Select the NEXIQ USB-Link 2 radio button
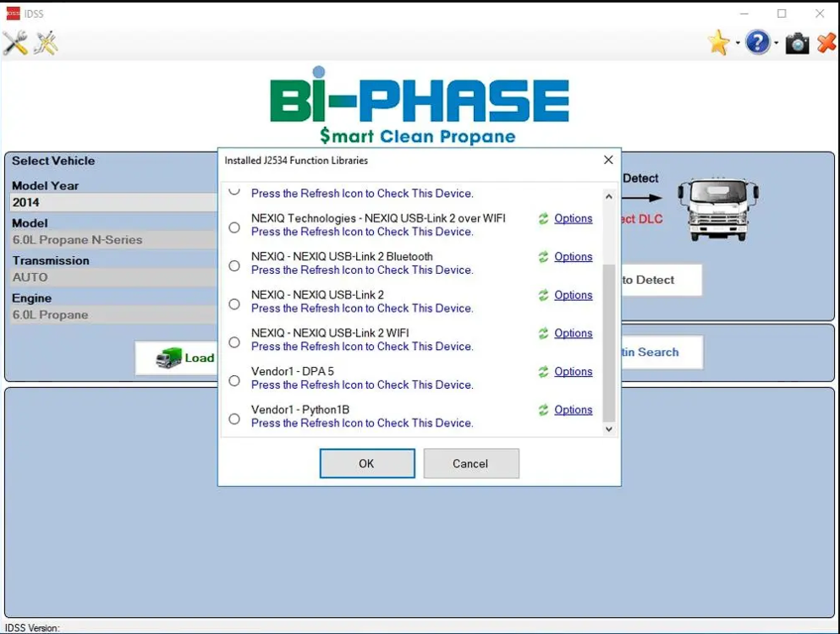840x634 pixels. (x=234, y=304)
